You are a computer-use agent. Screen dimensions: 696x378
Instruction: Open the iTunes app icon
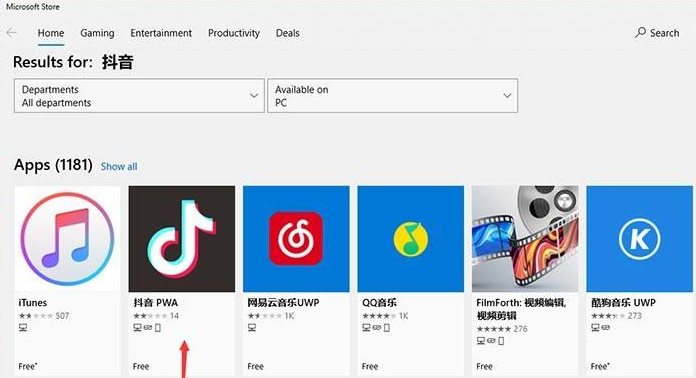tap(67, 239)
